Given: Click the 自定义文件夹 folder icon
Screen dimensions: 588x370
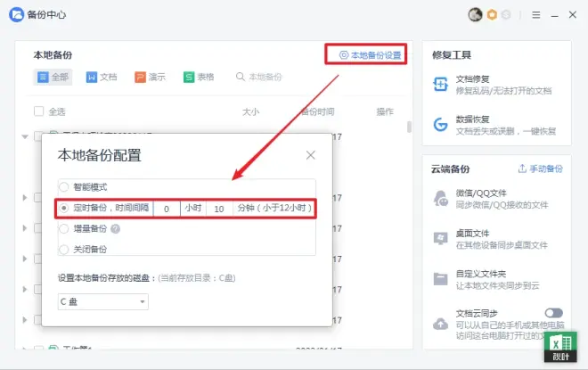Looking at the screenshot, I should click(440, 279).
